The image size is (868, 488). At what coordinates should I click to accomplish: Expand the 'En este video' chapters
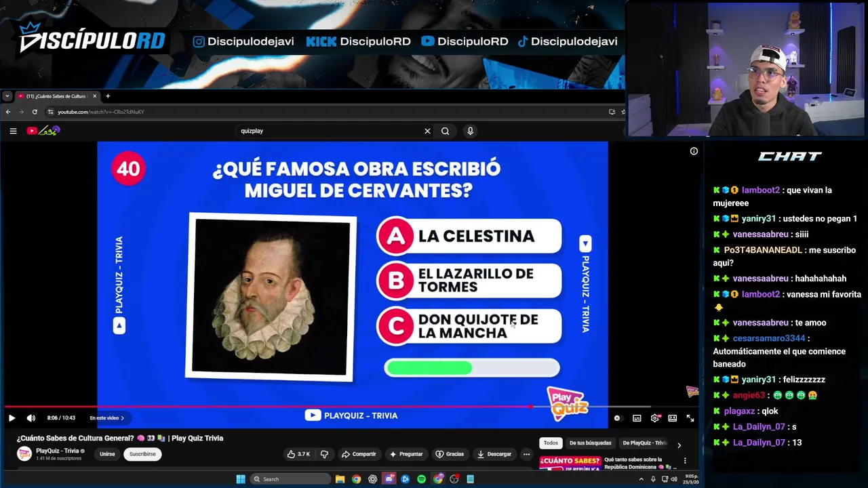(x=107, y=418)
